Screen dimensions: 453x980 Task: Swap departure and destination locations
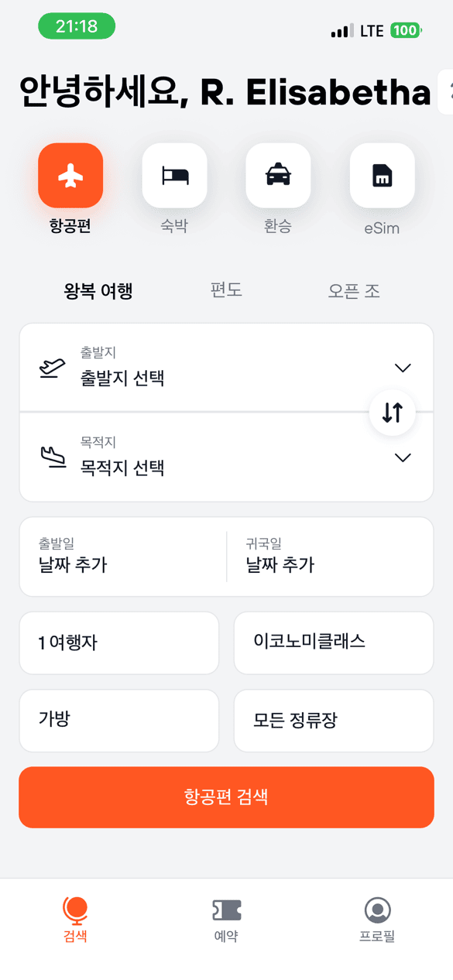[x=393, y=413]
